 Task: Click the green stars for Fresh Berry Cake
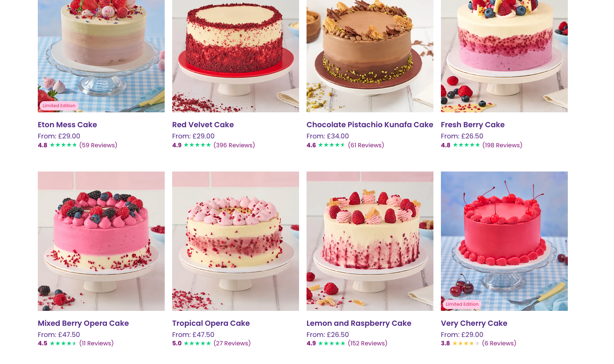(466, 145)
